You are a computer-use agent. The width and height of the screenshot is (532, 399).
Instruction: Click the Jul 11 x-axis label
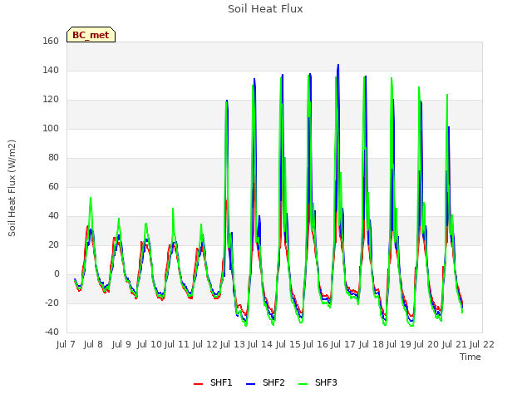click(x=177, y=344)
